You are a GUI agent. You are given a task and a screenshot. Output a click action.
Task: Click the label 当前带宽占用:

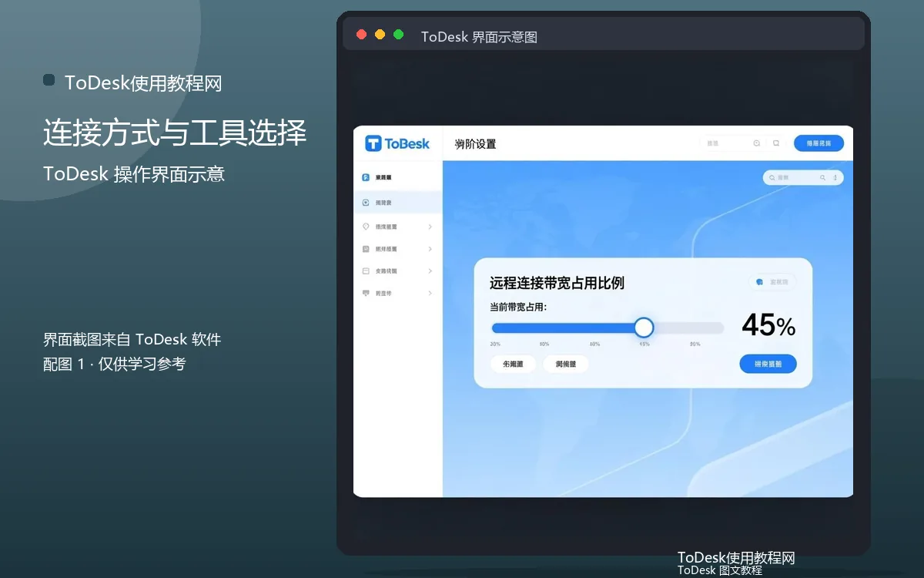(x=518, y=307)
